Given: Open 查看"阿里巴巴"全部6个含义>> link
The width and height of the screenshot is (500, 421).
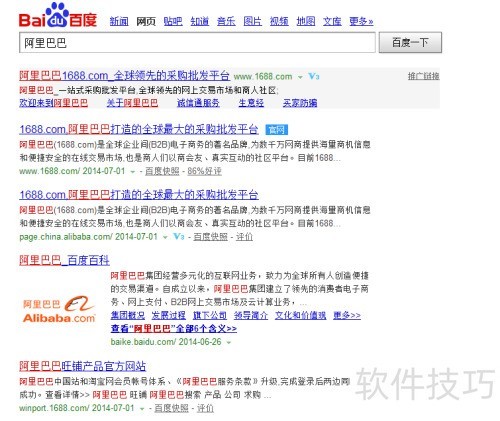Looking at the screenshot, I should pyautogui.click(x=174, y=329).
